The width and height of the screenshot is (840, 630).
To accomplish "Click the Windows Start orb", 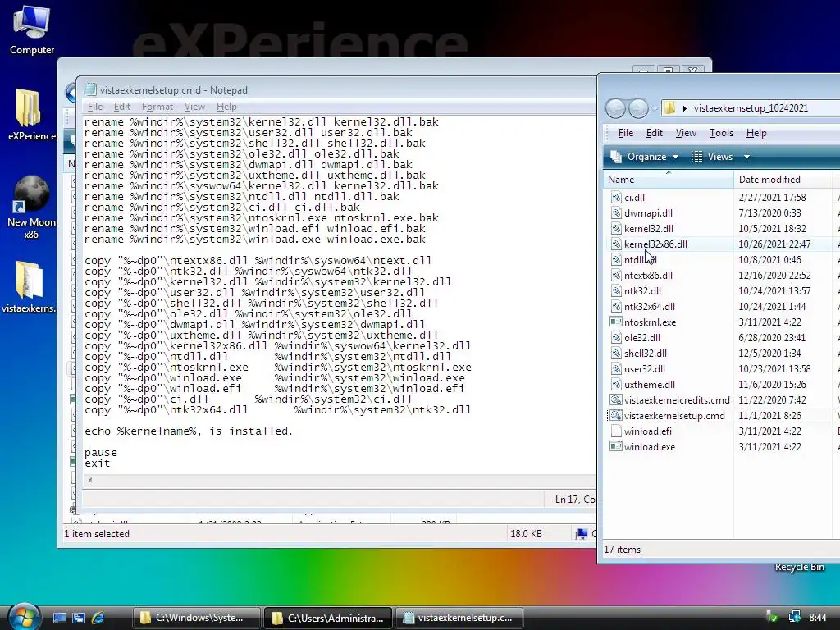I will 24,617.
